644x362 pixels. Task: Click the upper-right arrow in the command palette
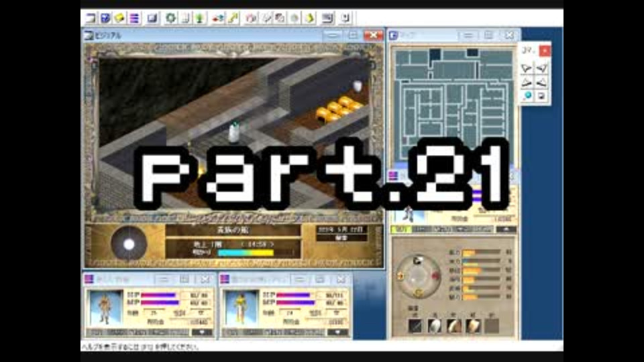pos(541,68)
